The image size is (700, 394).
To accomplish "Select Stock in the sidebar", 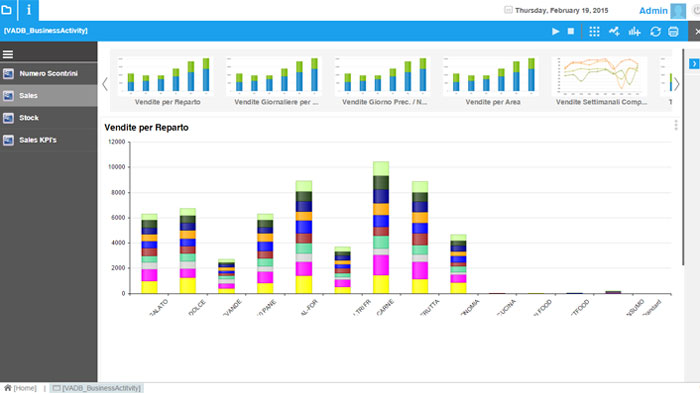I will (49, 118).
